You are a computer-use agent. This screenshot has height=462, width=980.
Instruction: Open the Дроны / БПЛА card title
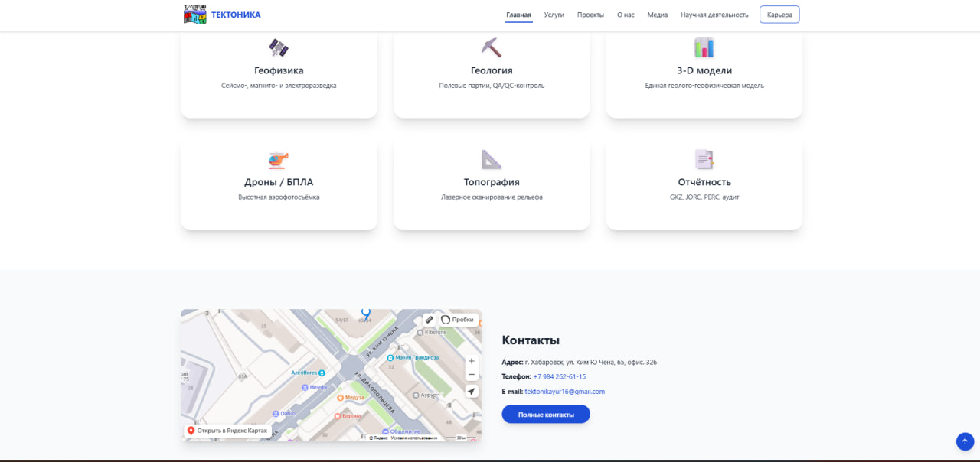279,182
